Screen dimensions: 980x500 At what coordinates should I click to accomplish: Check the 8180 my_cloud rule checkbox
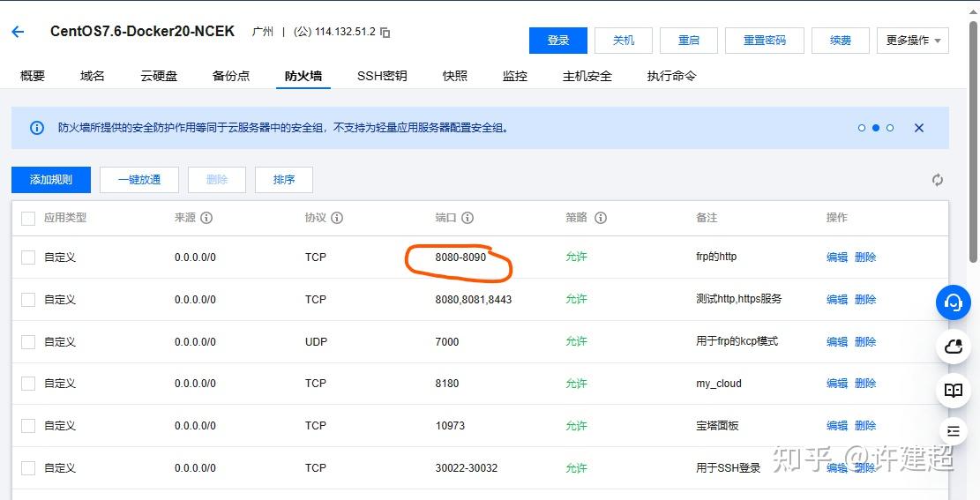coord(28,384)
